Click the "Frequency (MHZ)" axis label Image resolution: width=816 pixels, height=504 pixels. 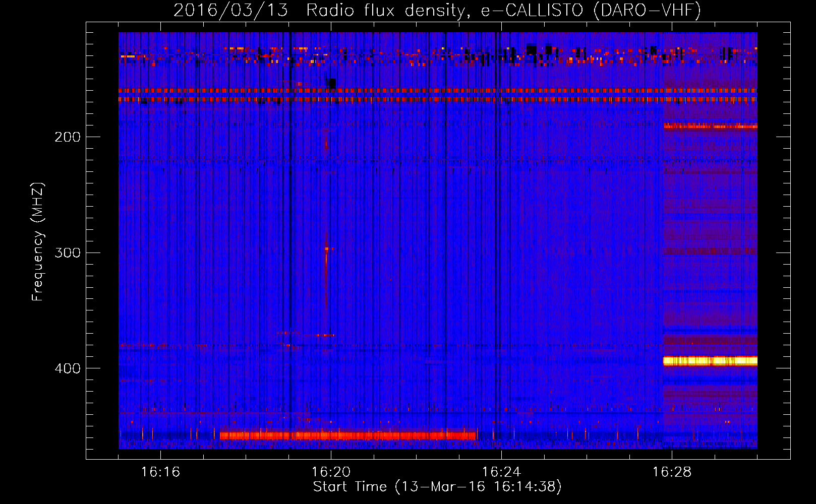click(38, 241)
